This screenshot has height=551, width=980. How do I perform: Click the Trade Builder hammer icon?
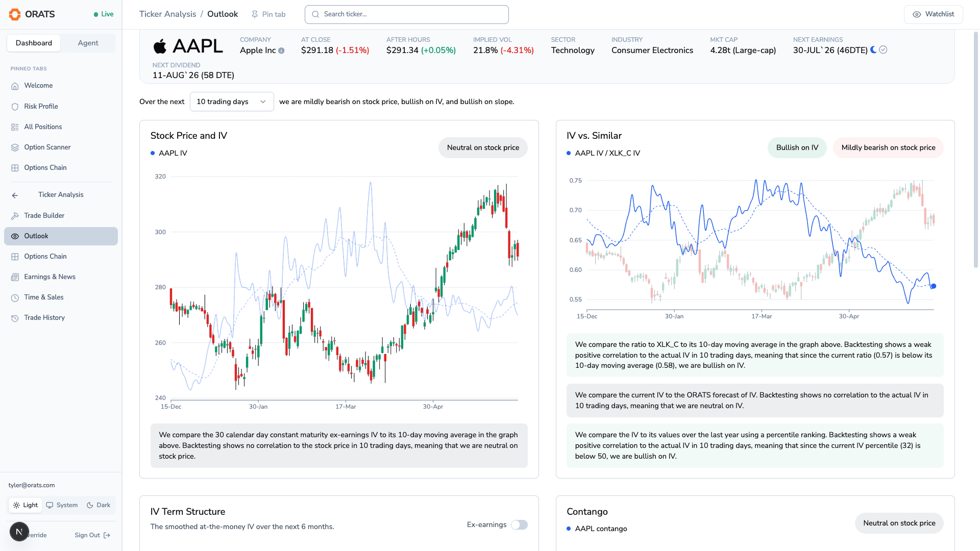(15, 216)
